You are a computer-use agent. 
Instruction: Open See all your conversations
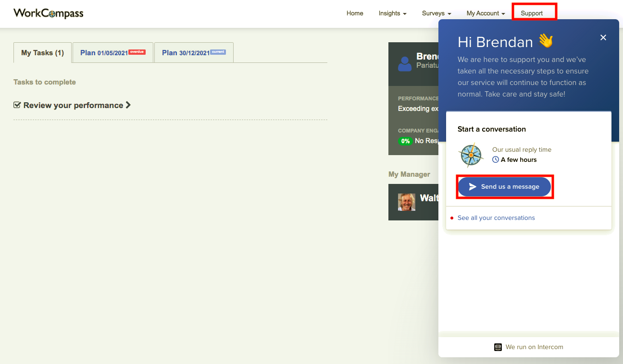[496, 218]
